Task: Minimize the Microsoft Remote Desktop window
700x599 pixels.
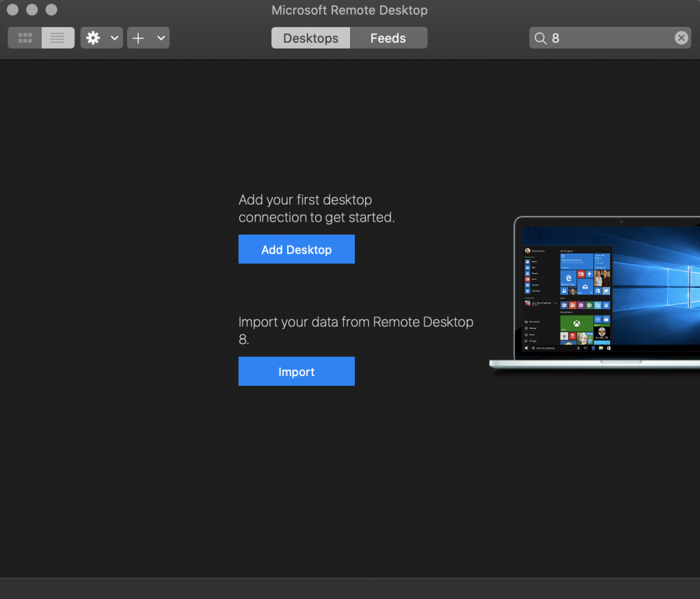Action: (x=32, y=10)
